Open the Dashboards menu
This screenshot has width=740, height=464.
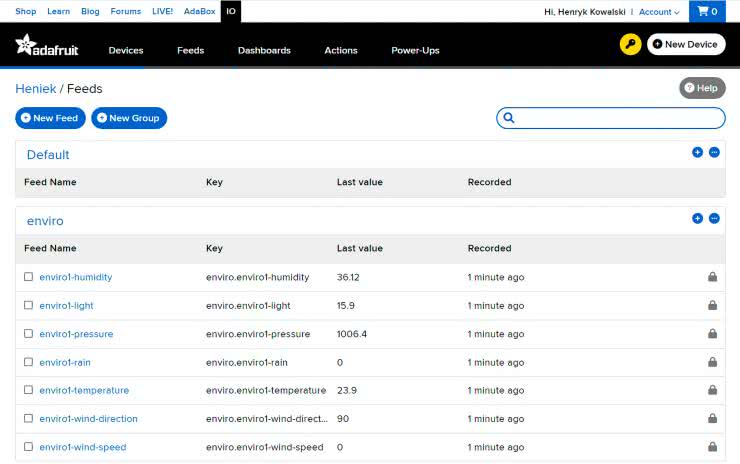point(264,50)
